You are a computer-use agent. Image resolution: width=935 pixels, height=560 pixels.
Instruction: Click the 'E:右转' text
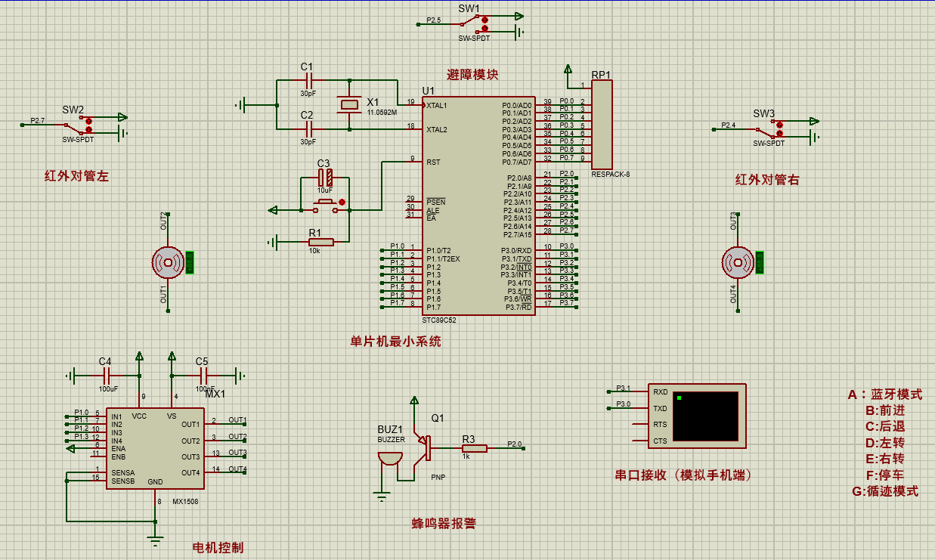tap(885, 459)
